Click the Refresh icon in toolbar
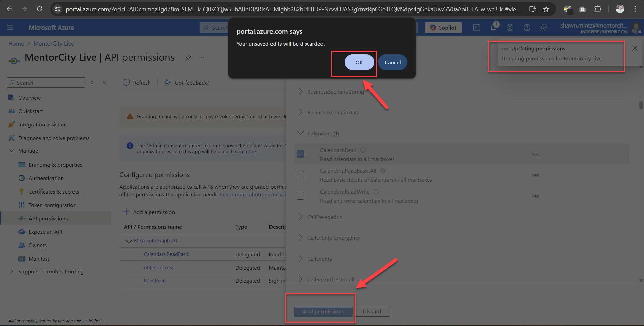This screenshot has width=644, height=326. [x=126, y=83]
